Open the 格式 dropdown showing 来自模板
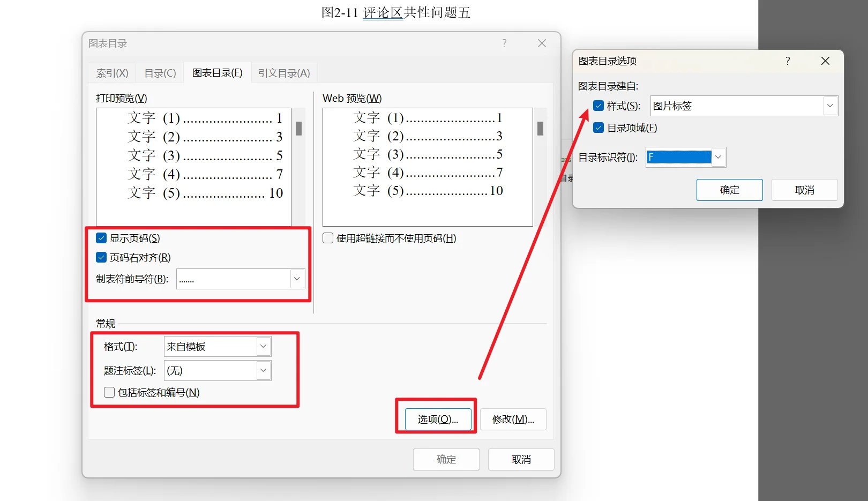 (263, 346)
